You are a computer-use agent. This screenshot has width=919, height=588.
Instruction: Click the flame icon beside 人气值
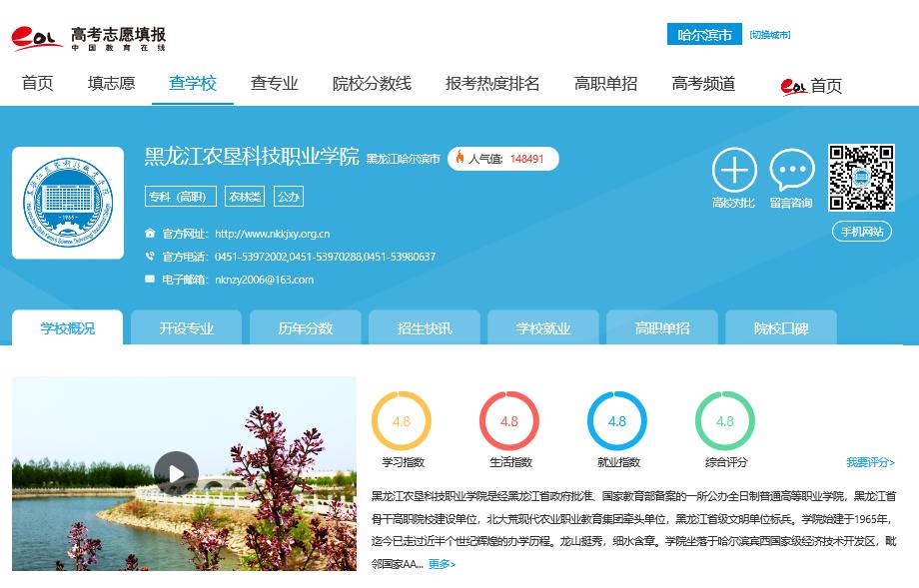[x=460, y=158]
